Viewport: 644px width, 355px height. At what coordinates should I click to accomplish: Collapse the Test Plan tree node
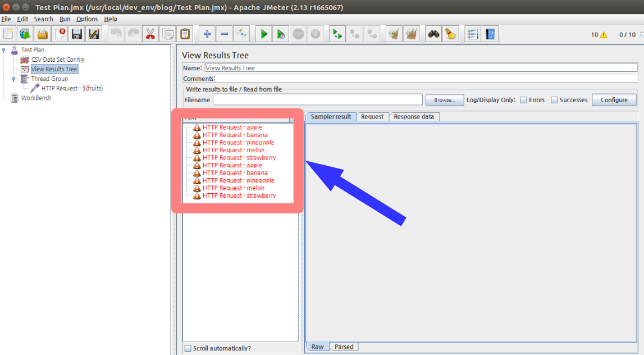4,50
